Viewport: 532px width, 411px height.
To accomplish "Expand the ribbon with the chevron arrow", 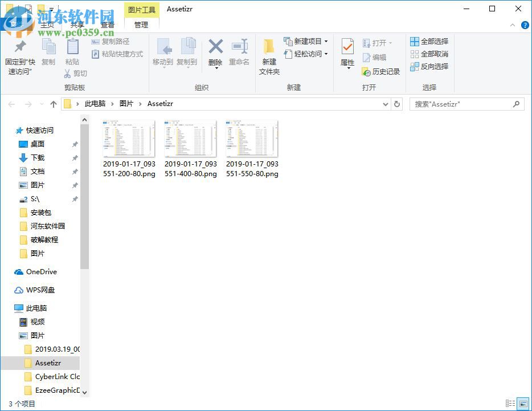I will click(512, 25).
